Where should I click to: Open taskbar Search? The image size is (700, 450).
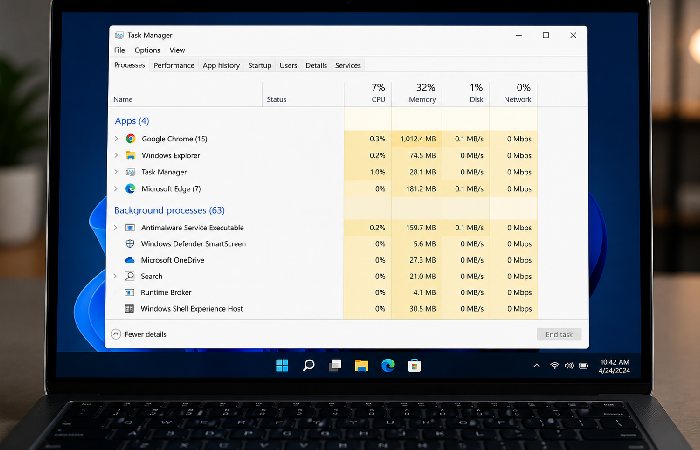point(308,366)
